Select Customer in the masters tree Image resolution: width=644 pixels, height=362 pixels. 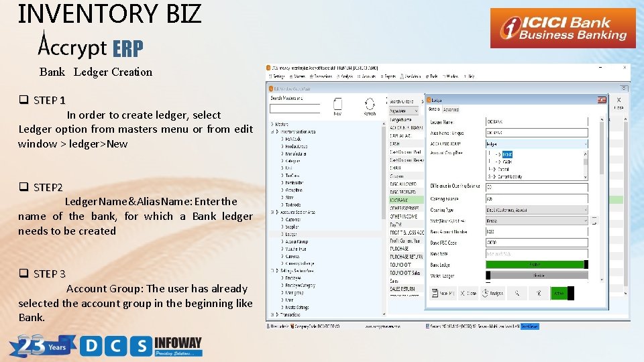point(293,220)
